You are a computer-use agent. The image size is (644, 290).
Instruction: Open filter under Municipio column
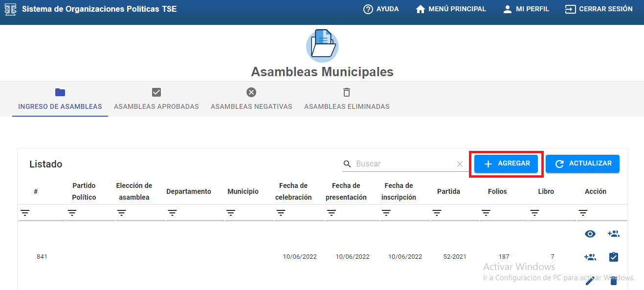pos(231,213)
